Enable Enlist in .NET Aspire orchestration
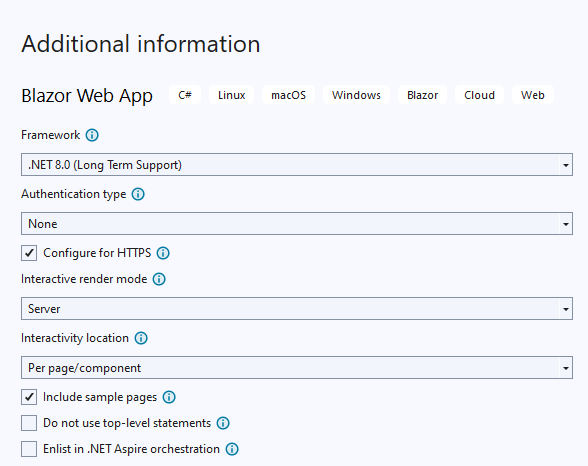This screenshot has width=588, height=466. coord(29,449)
